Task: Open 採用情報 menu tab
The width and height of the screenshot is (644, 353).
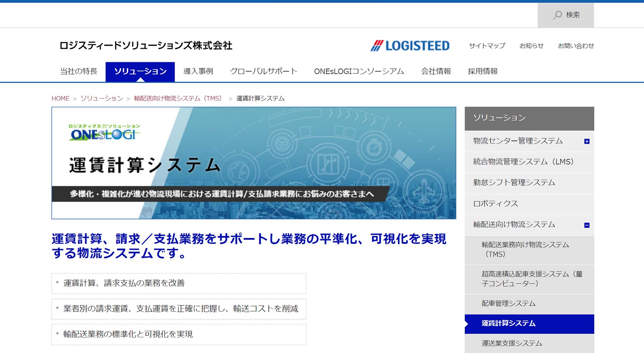Action: pos(483,71)
